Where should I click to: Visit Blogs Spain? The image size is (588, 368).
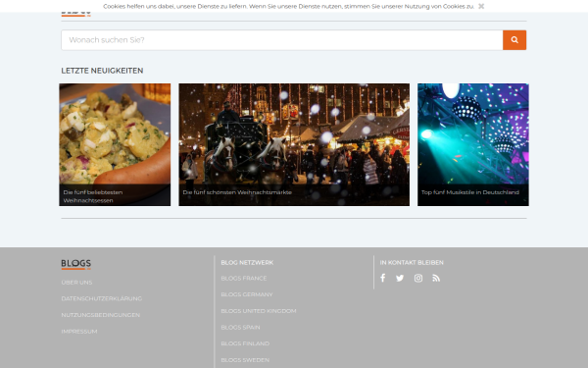(x=240, y=327)
